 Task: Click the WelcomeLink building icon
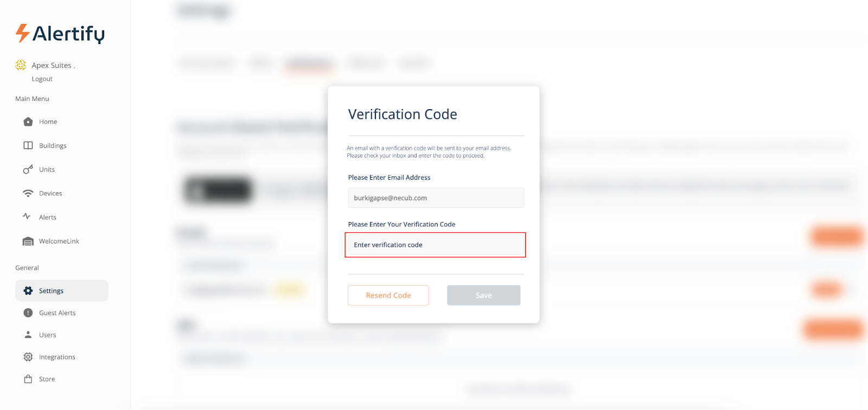[28, 241]
